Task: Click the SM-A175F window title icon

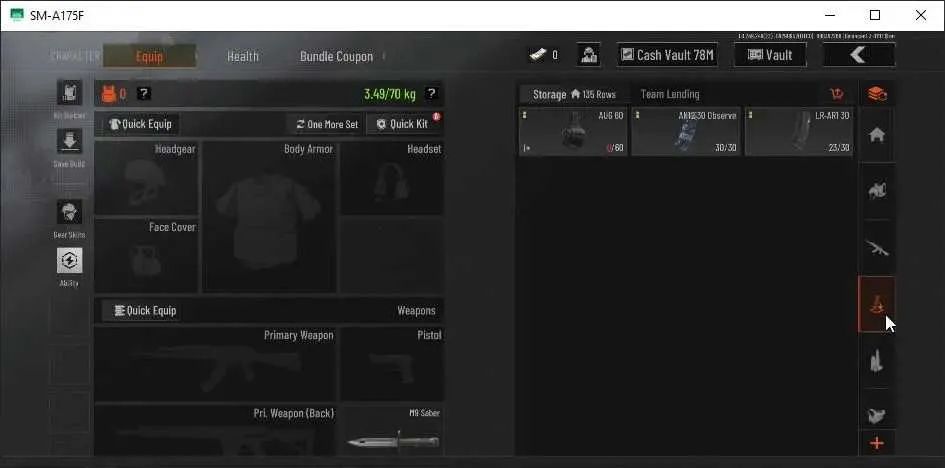Action: 17,15
